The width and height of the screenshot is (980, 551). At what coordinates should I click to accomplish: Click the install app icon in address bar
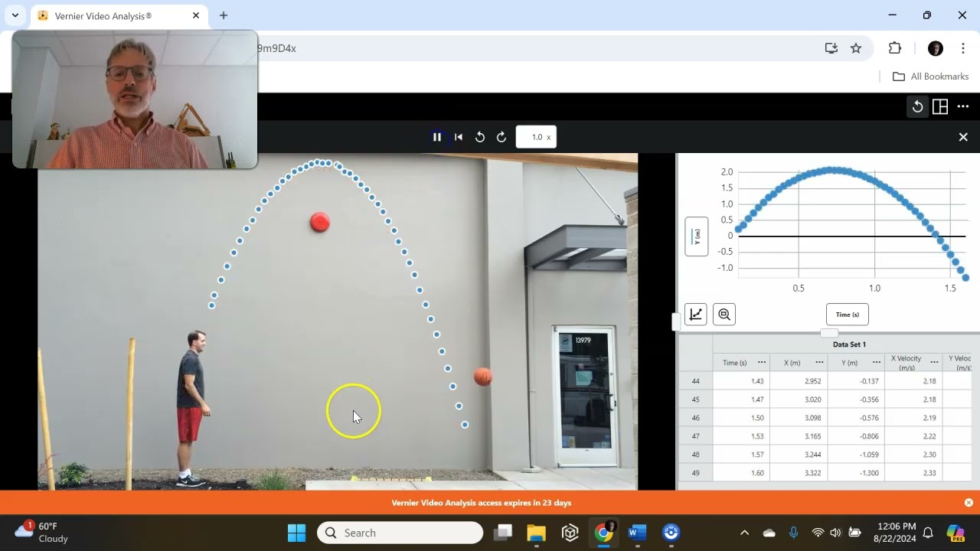pos(831,48)
